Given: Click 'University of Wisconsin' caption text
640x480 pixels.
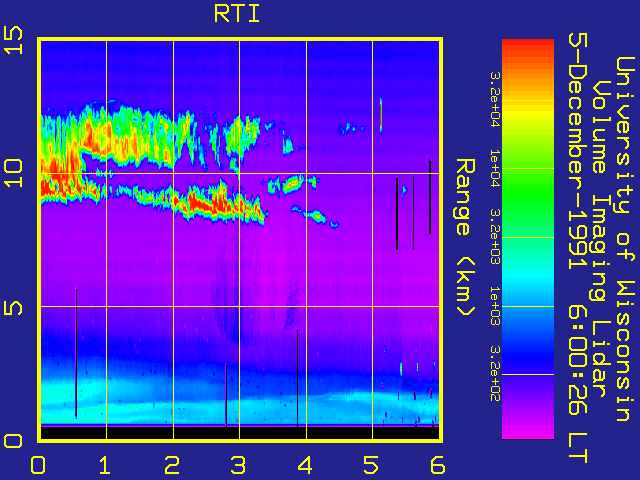Looking at the screenshot, I should (624, 239).
